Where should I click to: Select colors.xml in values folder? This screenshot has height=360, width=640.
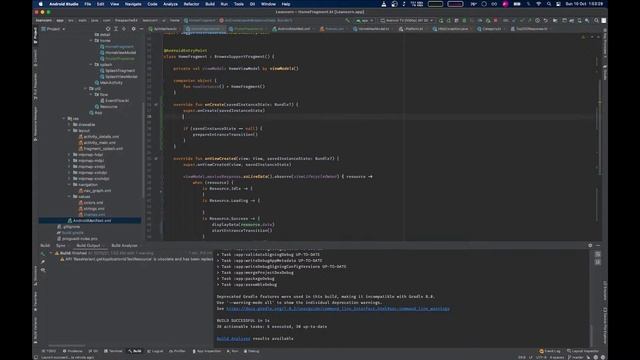tap(91, 202)
